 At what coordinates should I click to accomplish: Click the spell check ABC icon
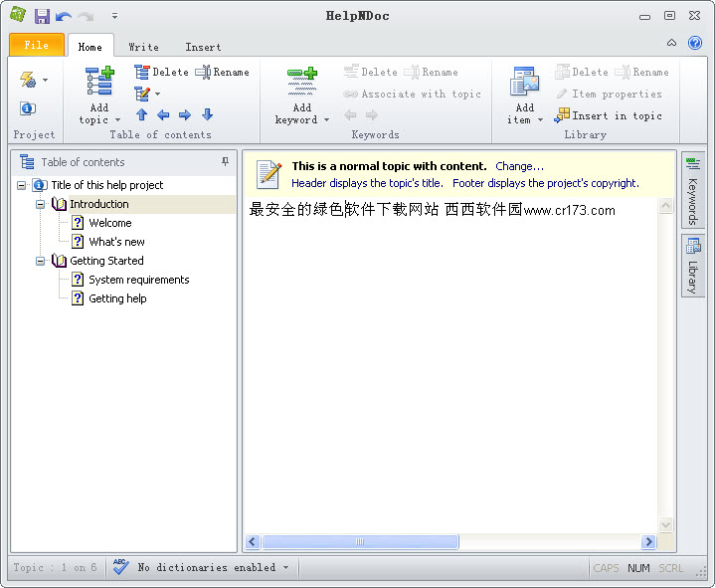[x=120, y=567]
